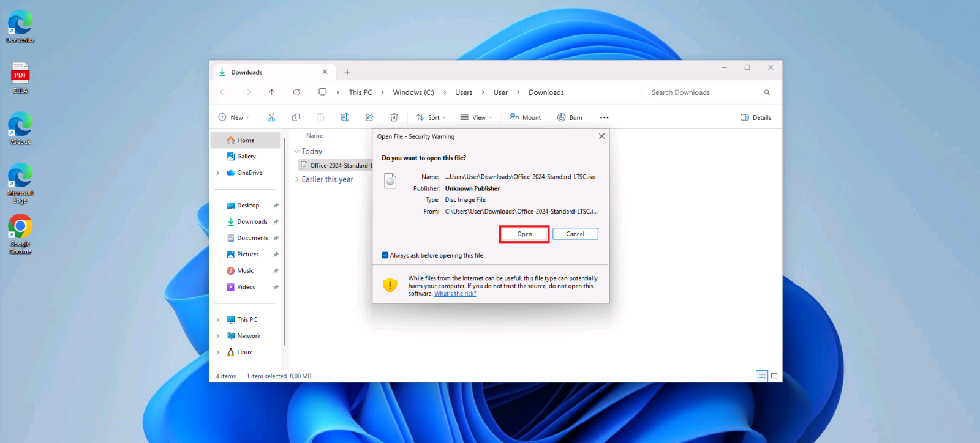Expand the Linux tree node
The image size is (980, 443).
click(217, 352)
